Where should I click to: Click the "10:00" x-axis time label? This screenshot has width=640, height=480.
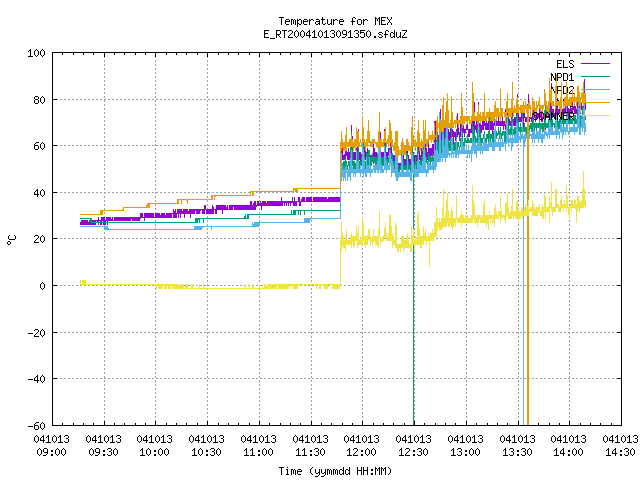pyautogui.click(x=155, y=452)
